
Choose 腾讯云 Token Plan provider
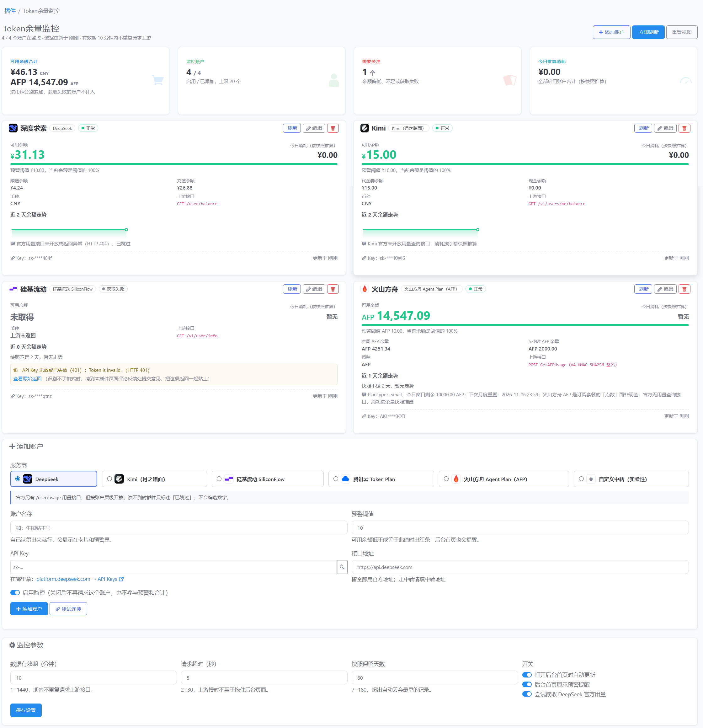pos(381,479)
